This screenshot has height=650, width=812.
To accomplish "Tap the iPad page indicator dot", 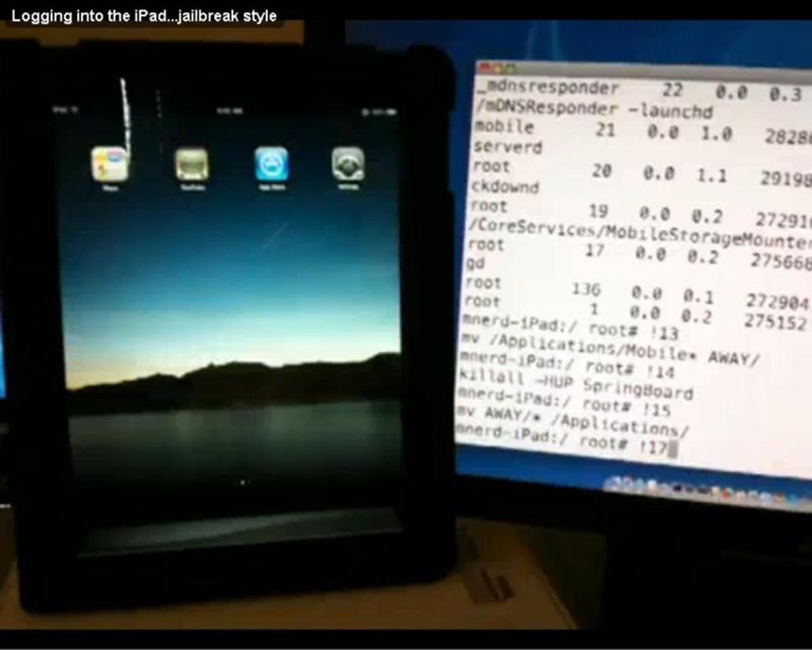I will [242, 483].
